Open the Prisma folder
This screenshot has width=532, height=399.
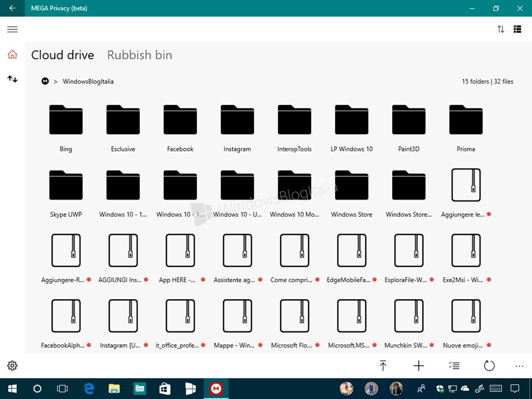466,128
